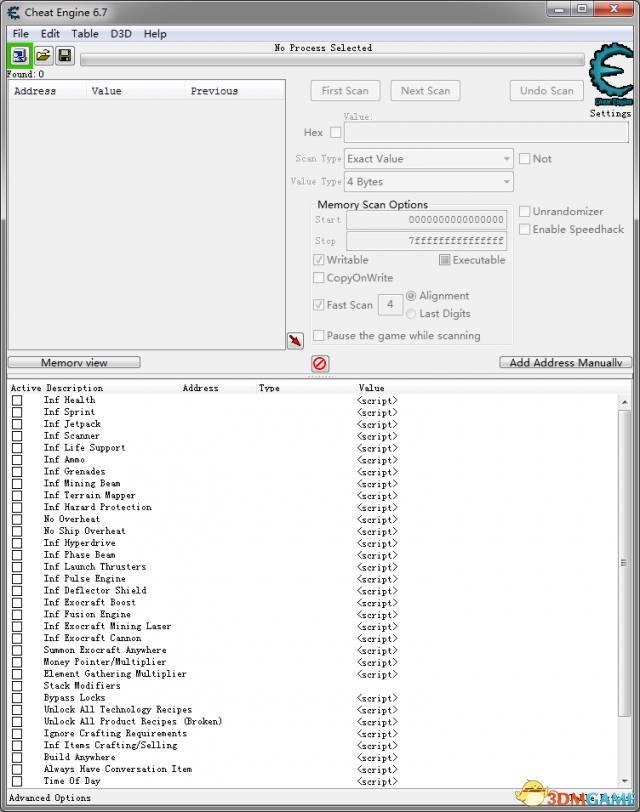
Task: Click the cheat table scrollbar thumb
Action: coord(624,563)
